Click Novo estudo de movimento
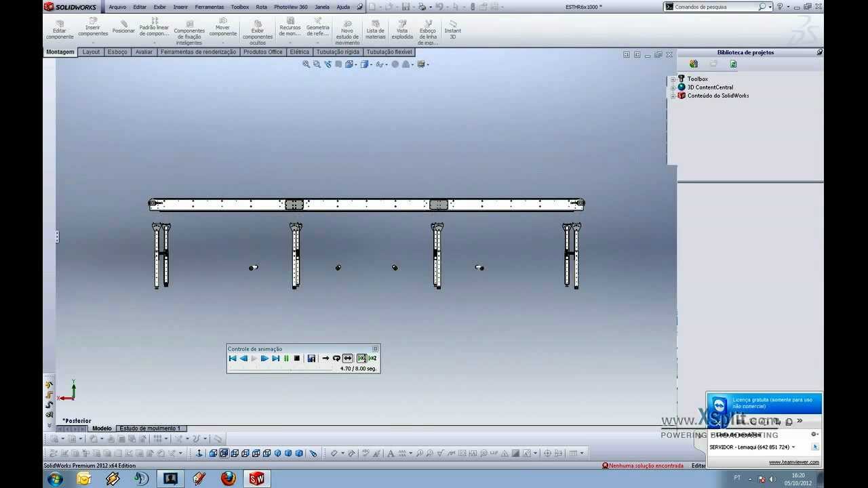This screenshot has width=868, height=488. pyautogui.click(x=347, y=31)
